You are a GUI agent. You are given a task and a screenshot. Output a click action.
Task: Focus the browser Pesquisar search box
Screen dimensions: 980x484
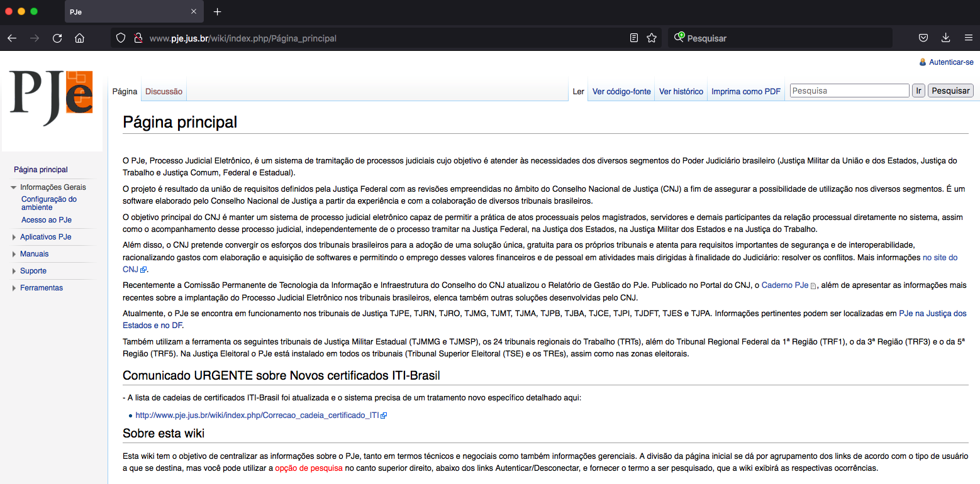point(780,38)
